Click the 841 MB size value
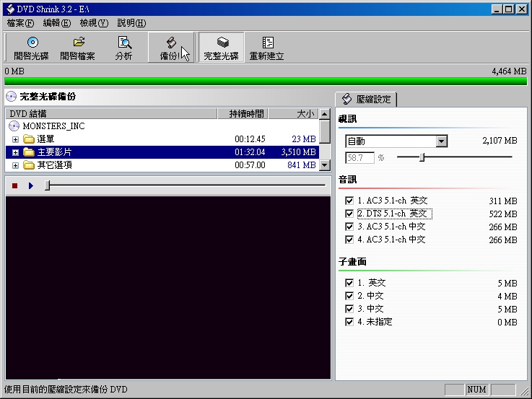The height and width of the screenshot is (399, 532). point(301,165)
